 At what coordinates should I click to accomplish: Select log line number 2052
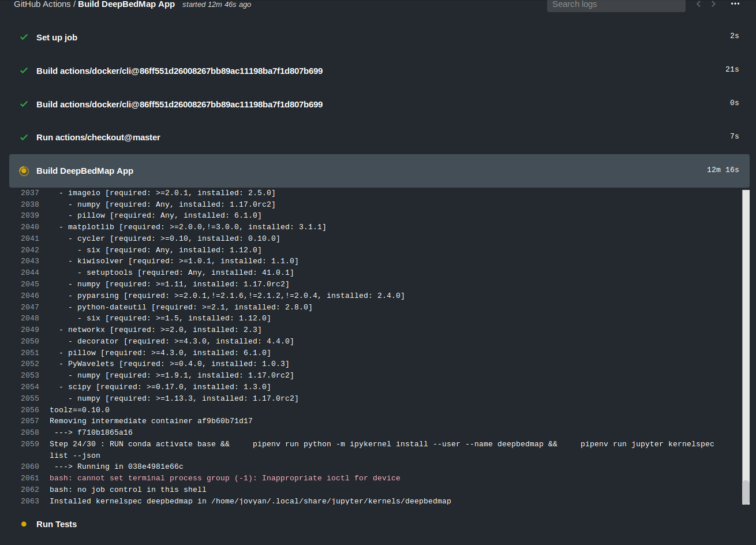30,364
